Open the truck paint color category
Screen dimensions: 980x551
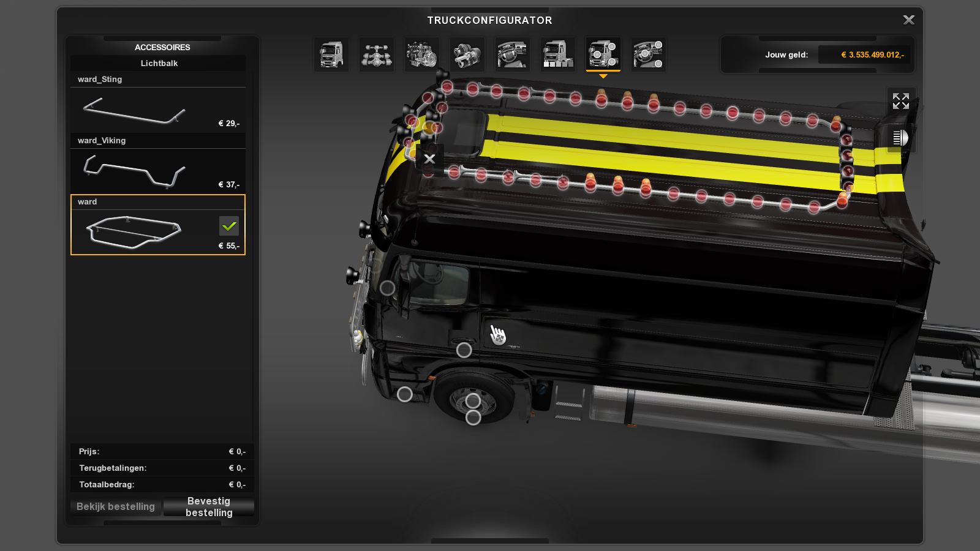[x=558, y=54]
